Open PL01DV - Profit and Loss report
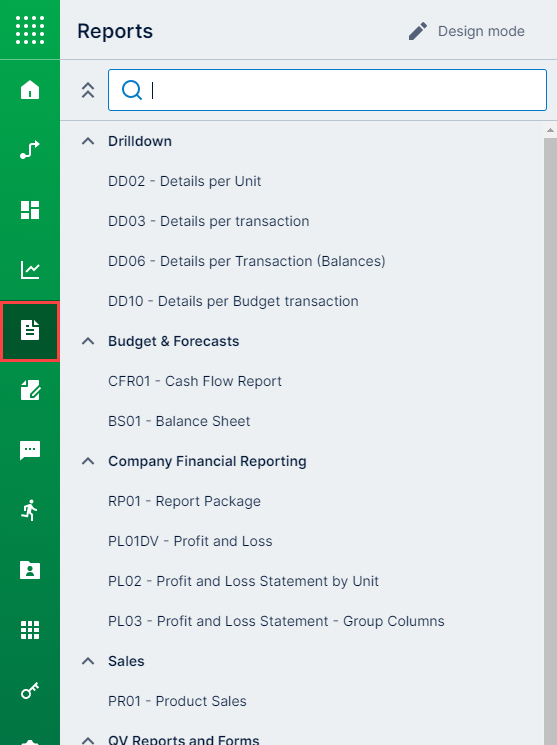The width and height of the screenshot is (557, 745). (x=190, y=541)
